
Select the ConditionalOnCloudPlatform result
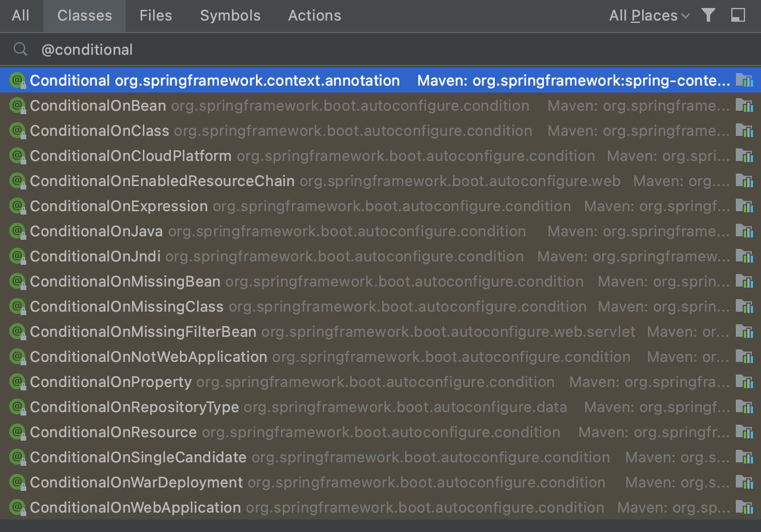tap(380, 156)
